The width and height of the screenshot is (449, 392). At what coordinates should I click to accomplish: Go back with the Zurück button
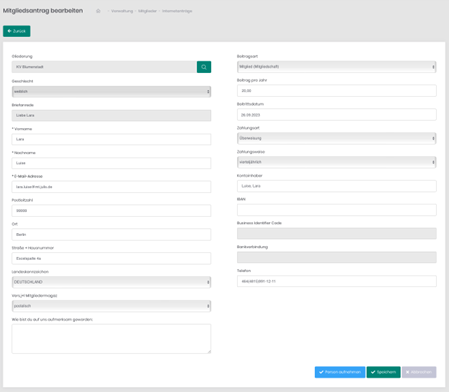(x=17, y=31)
